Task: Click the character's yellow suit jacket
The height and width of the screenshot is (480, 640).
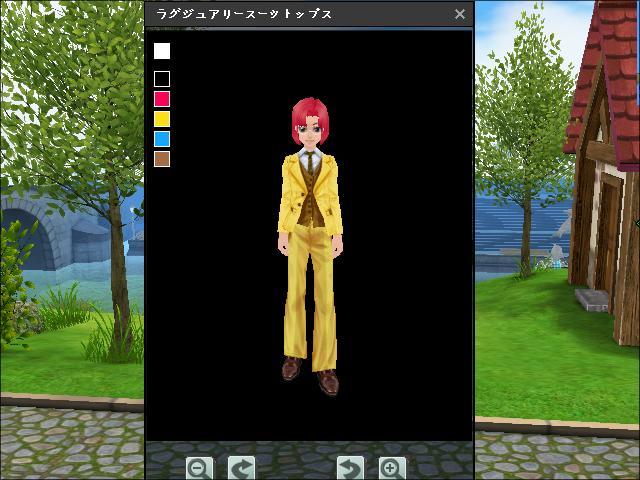Action: (290, 195)
